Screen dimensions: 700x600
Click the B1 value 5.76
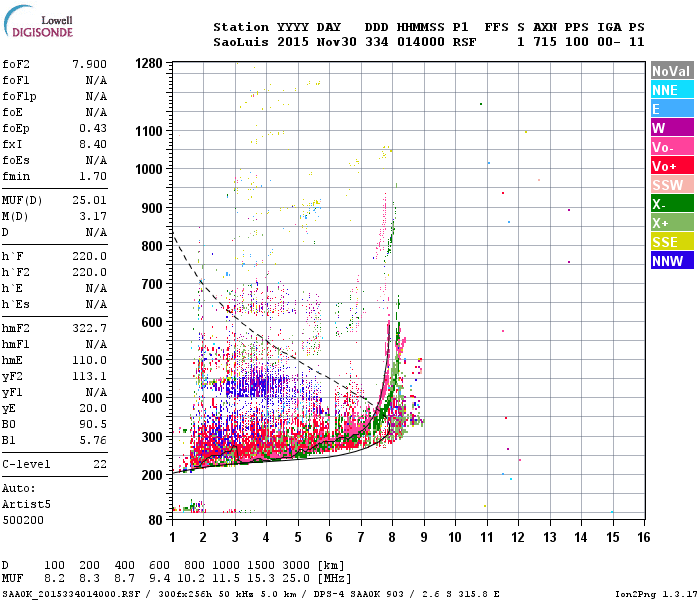93,440
